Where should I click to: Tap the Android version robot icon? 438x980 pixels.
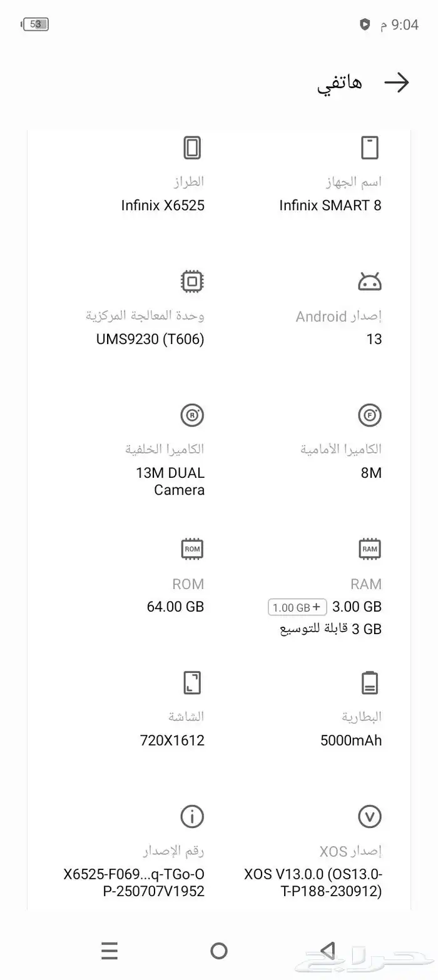(x=370, y=282)
